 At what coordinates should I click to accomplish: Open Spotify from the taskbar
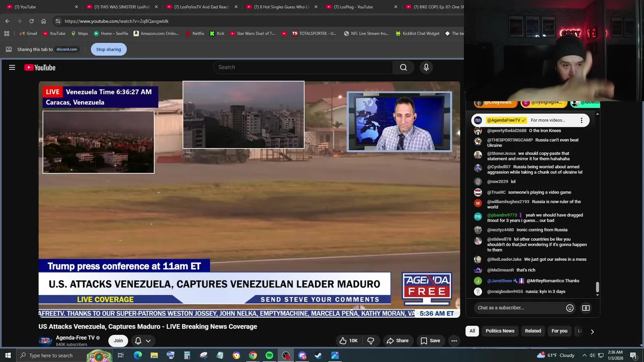[269, 355]
